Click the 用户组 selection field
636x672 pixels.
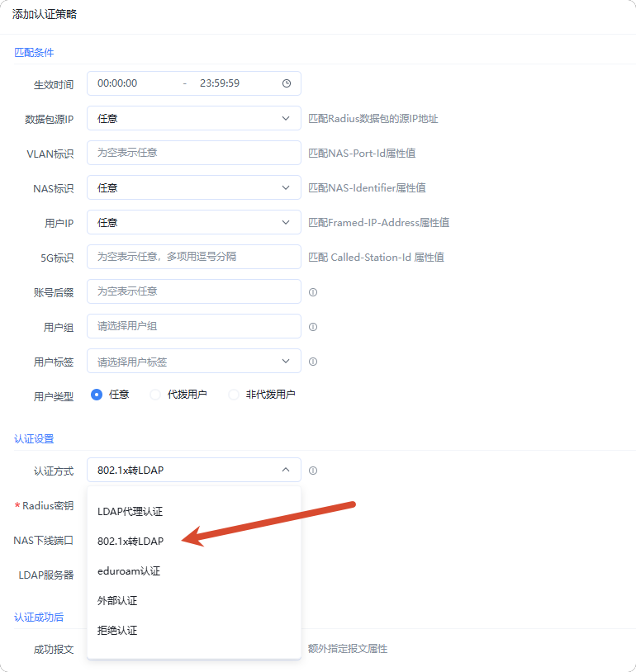[194, 327]
